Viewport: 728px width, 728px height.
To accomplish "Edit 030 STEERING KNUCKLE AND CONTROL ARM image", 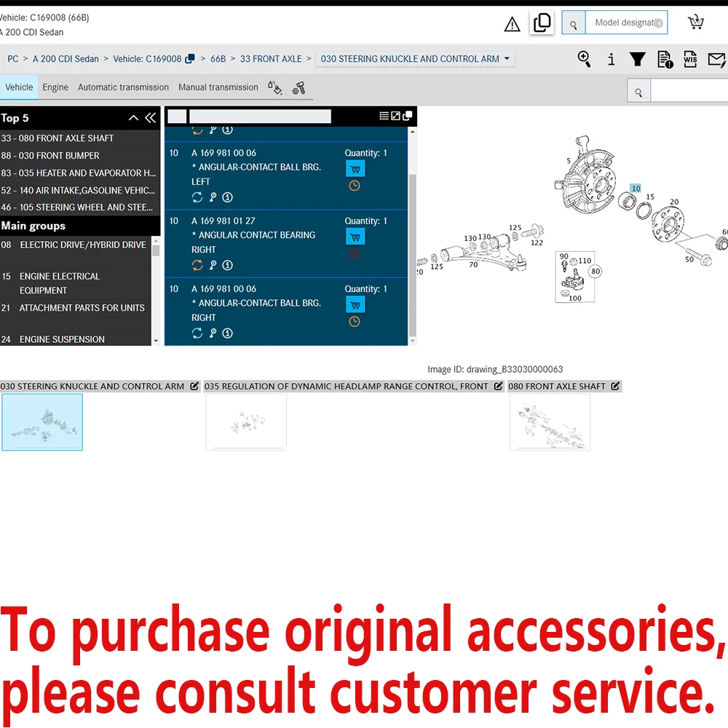I will point(194,387).
